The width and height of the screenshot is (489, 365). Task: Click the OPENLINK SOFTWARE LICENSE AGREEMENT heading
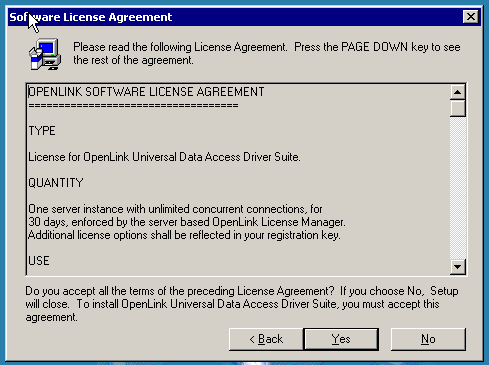pos(146,92)
